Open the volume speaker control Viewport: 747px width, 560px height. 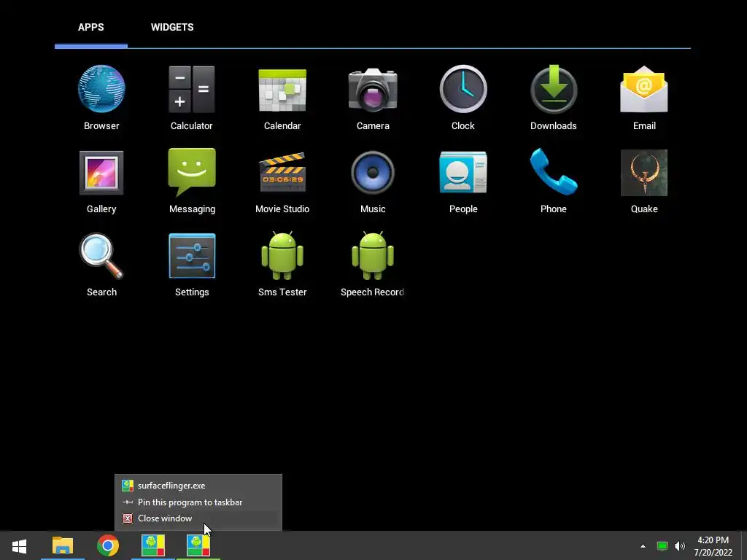coord(679,546)
